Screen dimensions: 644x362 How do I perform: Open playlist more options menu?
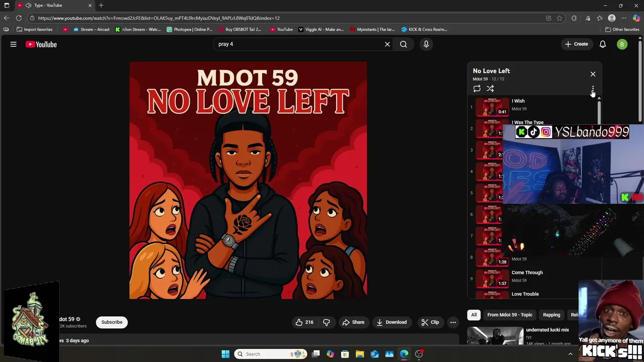coord(593,89)
